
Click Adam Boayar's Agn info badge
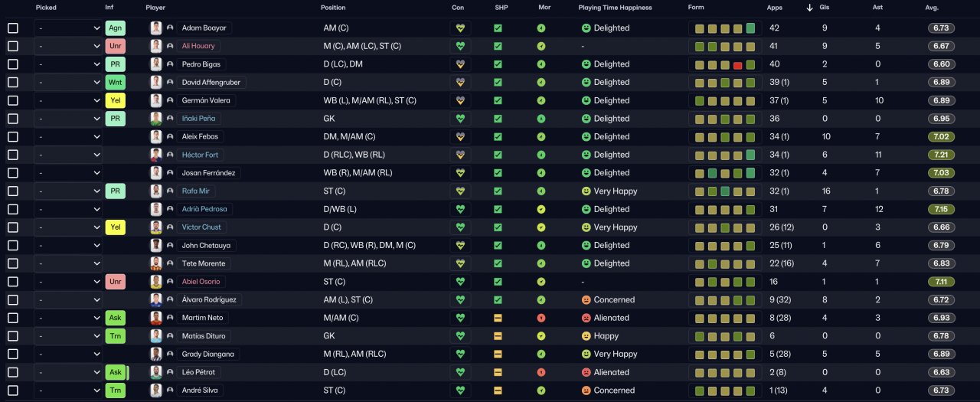click(x=115, y=28)
